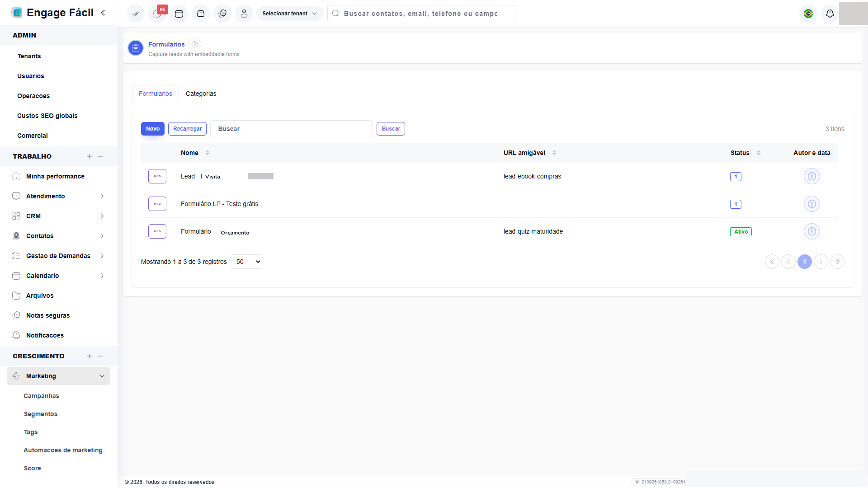Open the 50 records per page dropdown

pyautogui.click(x=246, y=262)
